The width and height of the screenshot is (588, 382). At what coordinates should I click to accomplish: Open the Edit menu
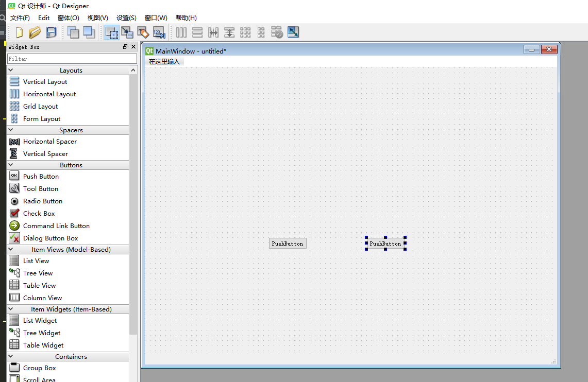point(44,18)
